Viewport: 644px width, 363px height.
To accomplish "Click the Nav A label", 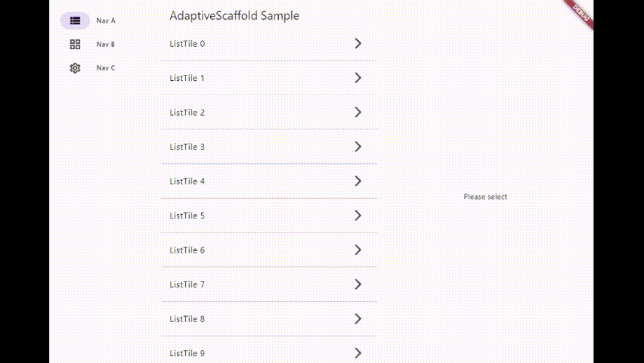I will tap(106, 20).
